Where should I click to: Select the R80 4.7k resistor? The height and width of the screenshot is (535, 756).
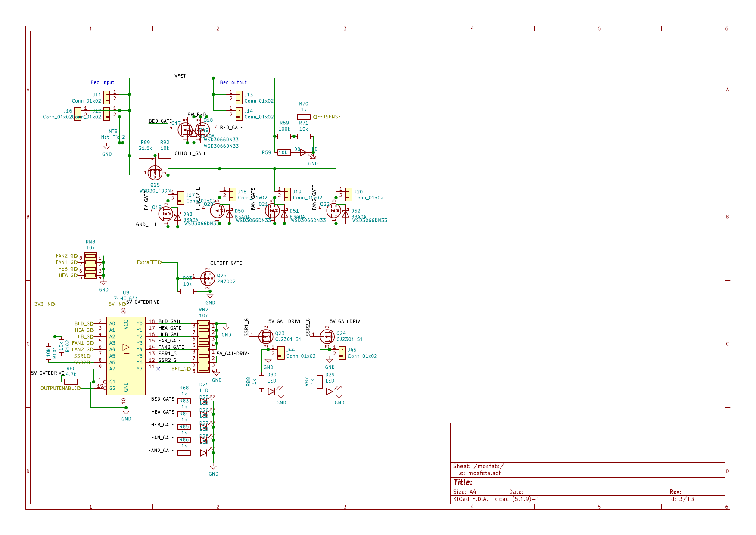coord(71,382)
